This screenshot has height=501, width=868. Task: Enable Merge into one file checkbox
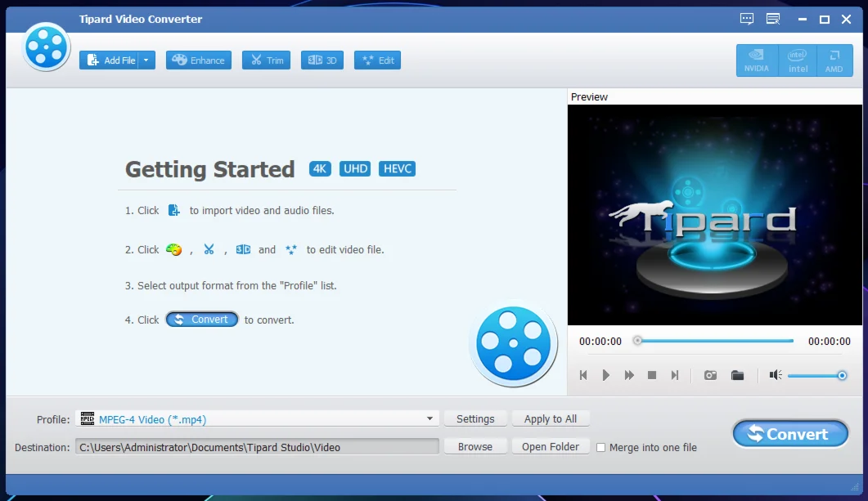(x=601, y=448)
